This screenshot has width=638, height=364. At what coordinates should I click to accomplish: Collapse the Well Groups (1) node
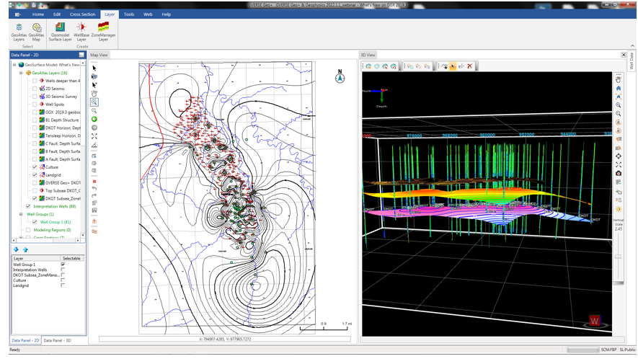click(x=21, y=214)
